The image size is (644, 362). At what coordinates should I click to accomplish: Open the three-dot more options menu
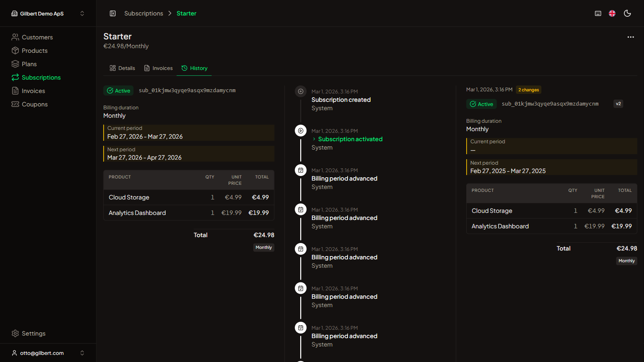click(x=631, y=37)
